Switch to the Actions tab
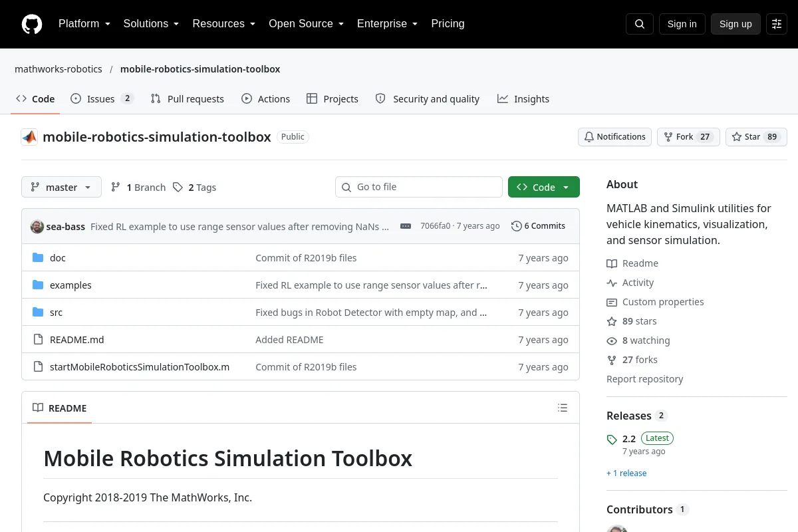798x532 pixels. pyautogui.click(x=265, y=99)
